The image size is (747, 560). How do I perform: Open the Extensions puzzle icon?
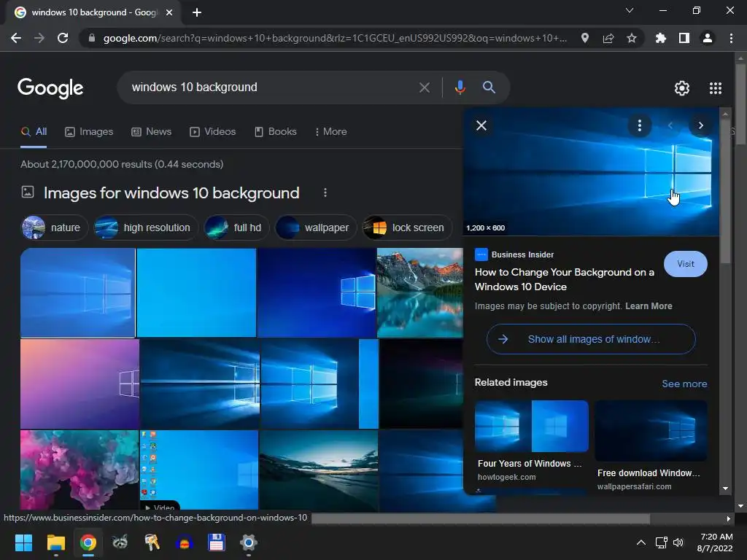click(x=661, y=38)
